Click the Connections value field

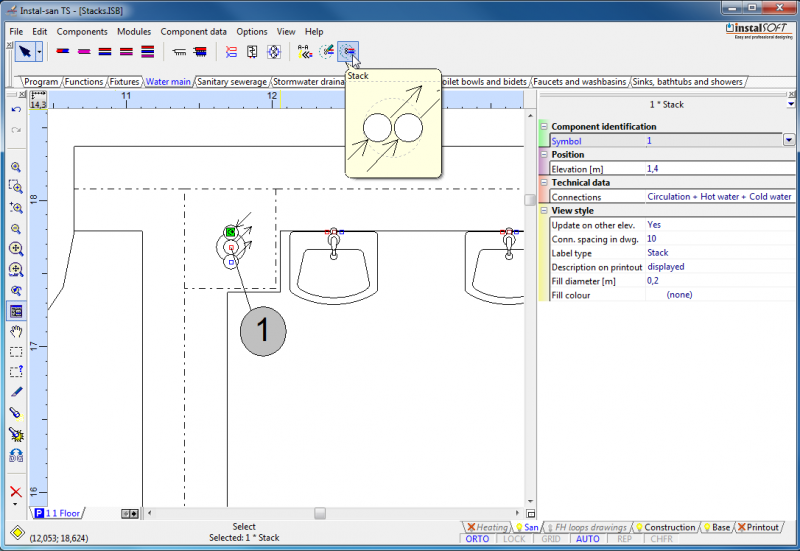719,196
